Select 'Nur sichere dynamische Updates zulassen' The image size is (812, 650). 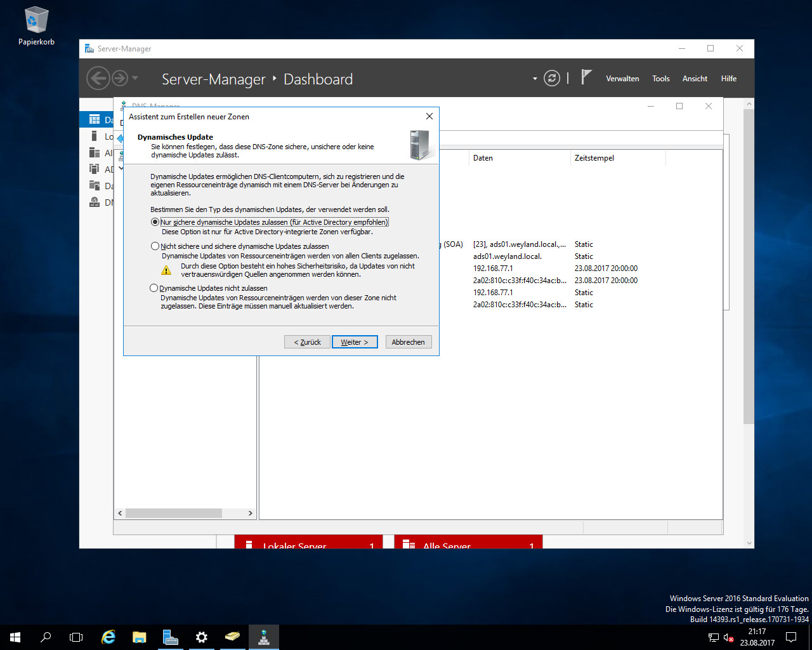pyautogui.click(x=155, y=222)
